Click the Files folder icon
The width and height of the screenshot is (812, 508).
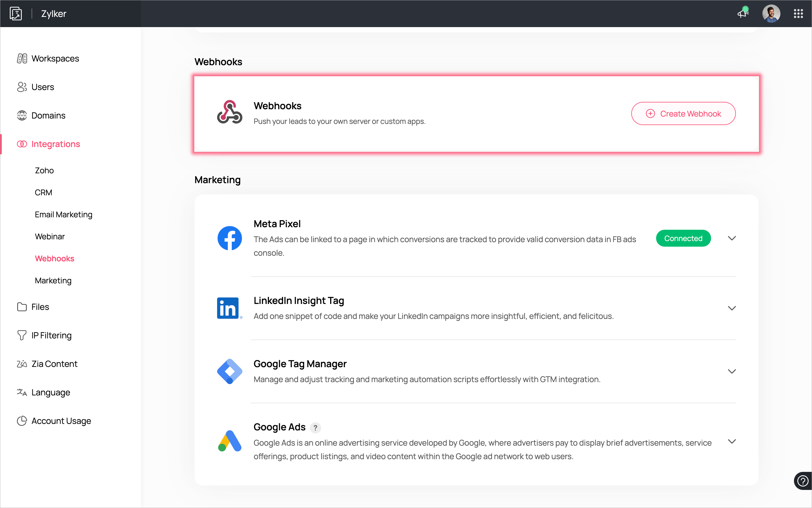(x=22, y=307)
